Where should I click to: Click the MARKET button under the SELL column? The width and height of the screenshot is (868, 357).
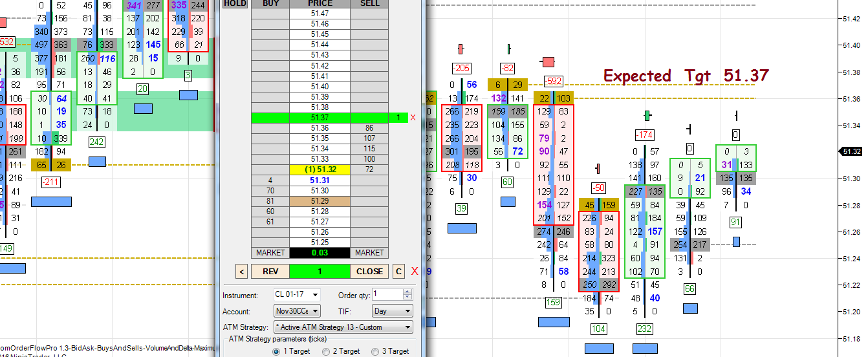click(x=369, y=253)
